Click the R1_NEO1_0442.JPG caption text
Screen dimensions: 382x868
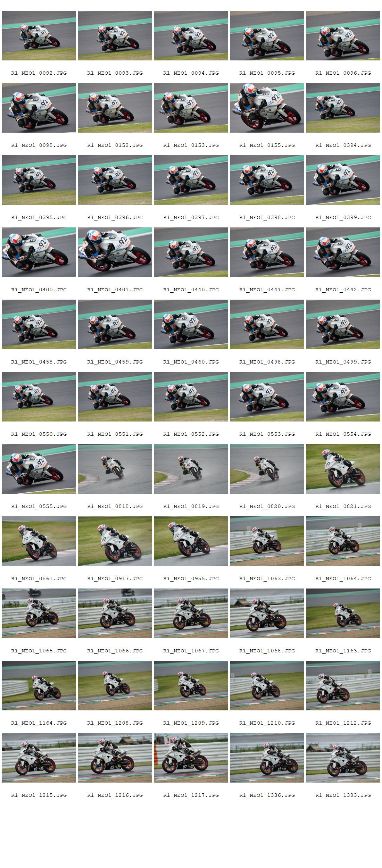[343, 290]
